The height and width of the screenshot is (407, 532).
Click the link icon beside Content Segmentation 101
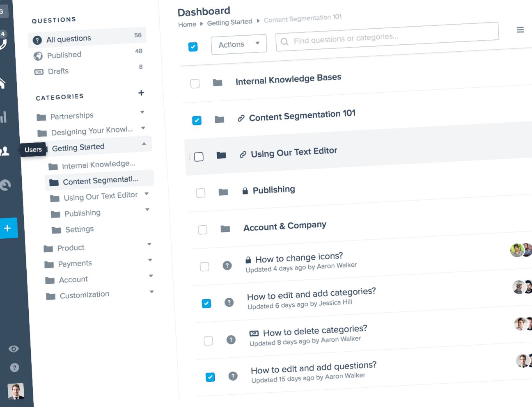click(241, 119)
